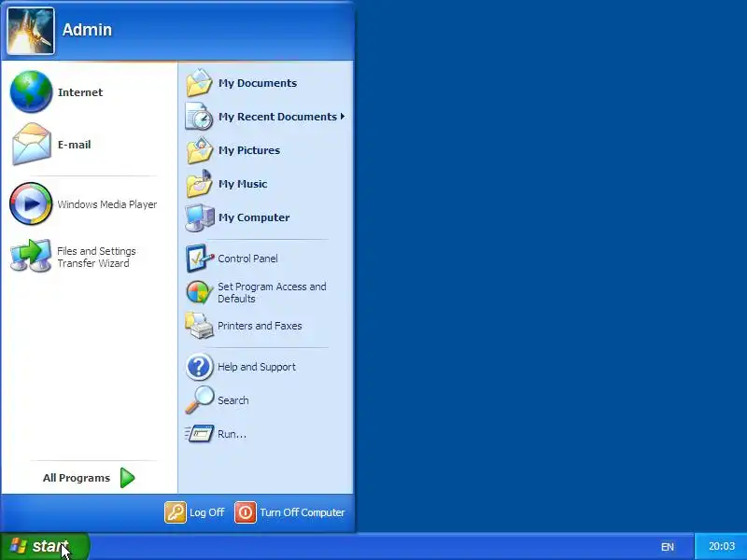Select the E-mail menu entry label
The width and height of the screenshot is (747, 560).
pyautogui.click(x=74, y=145)
